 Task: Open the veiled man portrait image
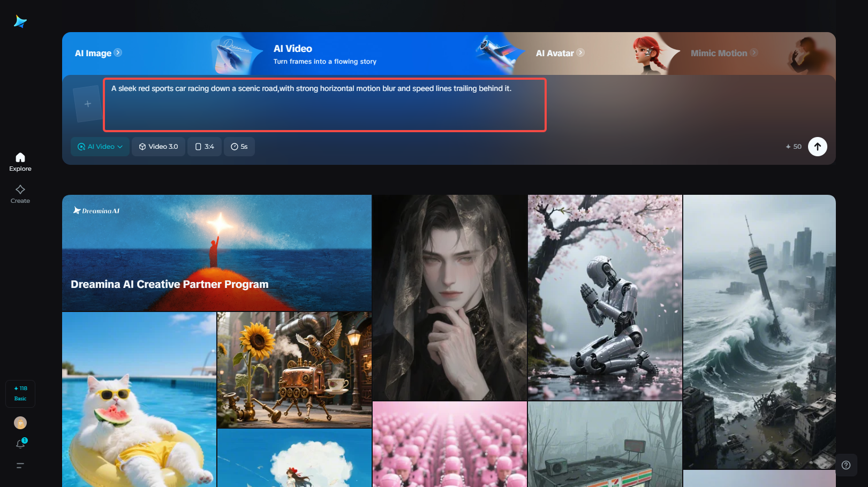(x=450, y=297)
